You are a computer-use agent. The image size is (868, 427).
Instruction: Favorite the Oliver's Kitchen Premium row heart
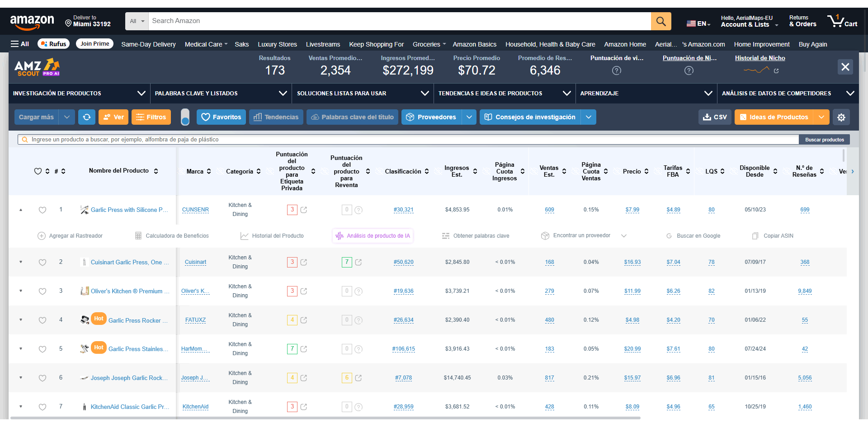tap(42, 291)
